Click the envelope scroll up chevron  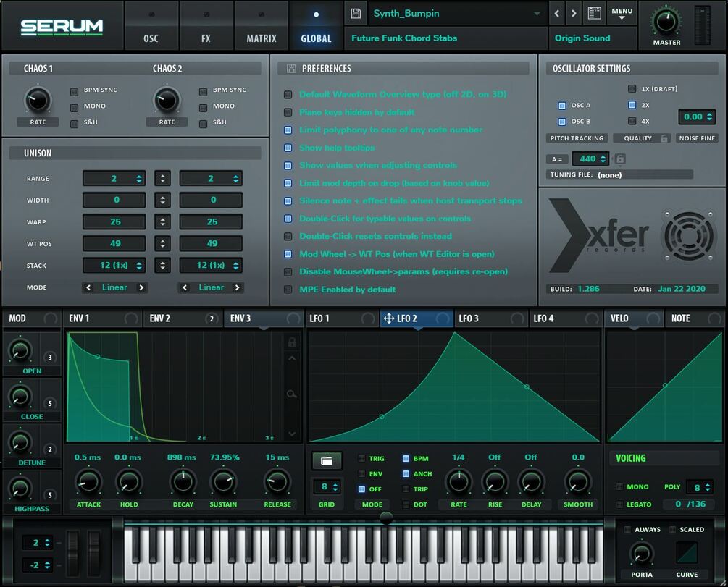(292, 358)
